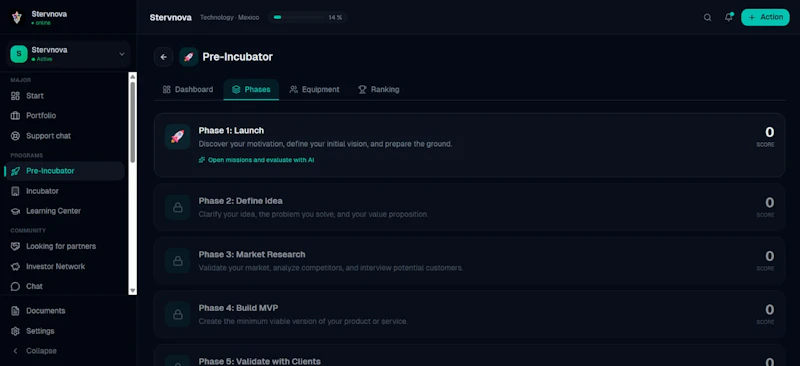Select the Pre-Incubator program in sidebar

64,171
